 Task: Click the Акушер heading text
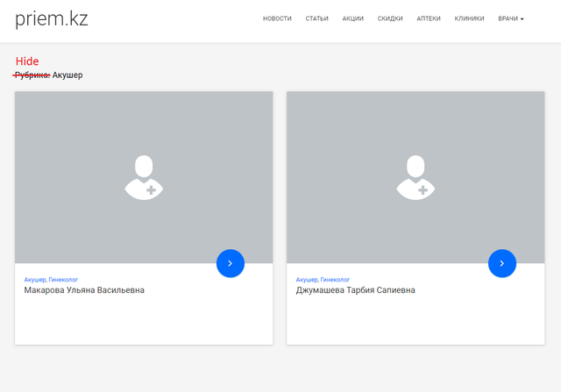click(x=67, y=75)
